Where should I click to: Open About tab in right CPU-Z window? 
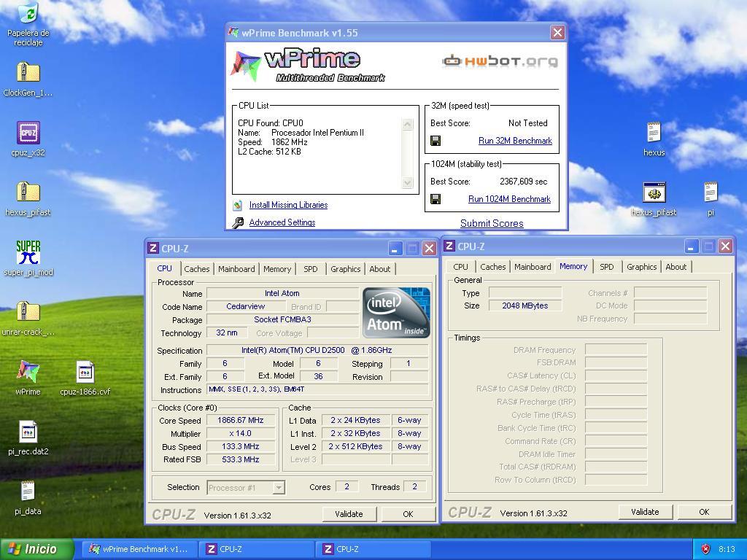point(676,267)
